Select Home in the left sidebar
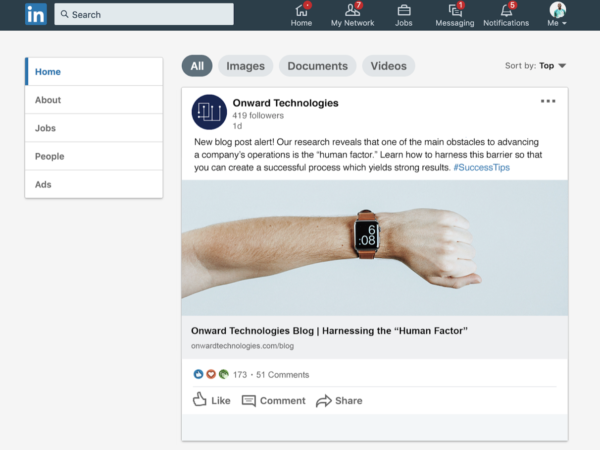The image size is (600, 450). [94, 72]
